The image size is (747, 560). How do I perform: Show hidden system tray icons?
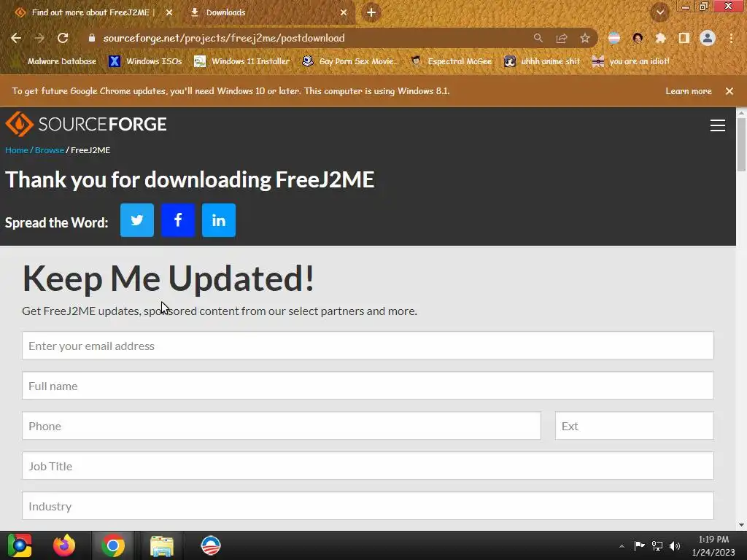pos(622,546)
